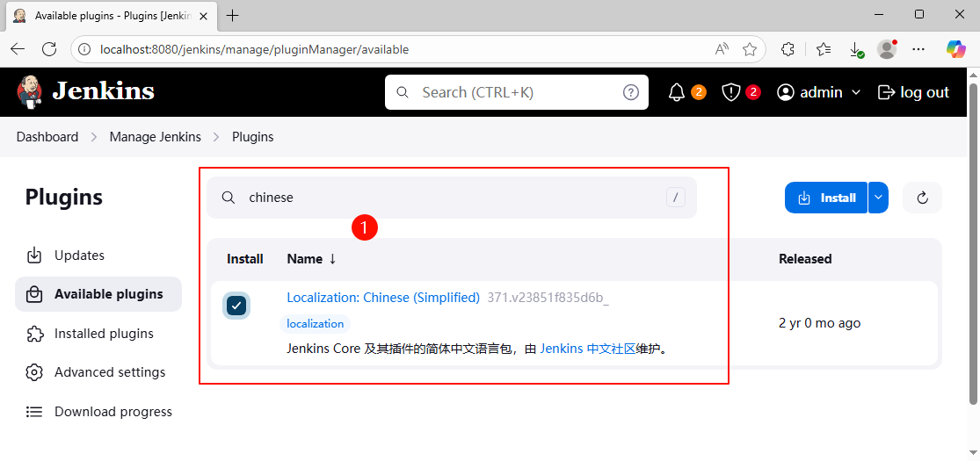
Task: Expand the Install options dropdown arrow
Action: (x=878, y=198)
